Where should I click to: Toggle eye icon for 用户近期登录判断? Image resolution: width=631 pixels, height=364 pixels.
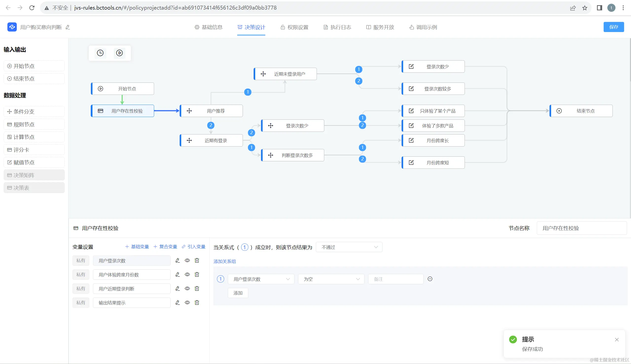187,288
